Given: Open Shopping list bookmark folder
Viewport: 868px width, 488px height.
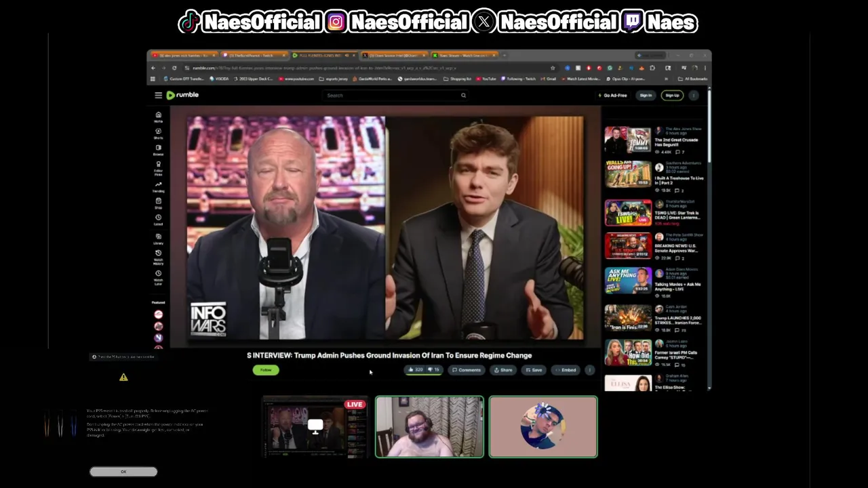Looking at the screenshot, I should [x=458, y=79].
